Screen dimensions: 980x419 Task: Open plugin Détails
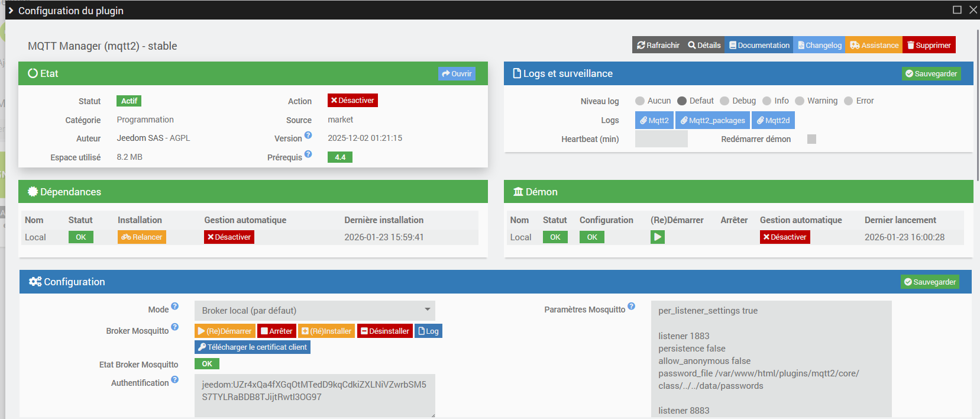coord(704,45)
